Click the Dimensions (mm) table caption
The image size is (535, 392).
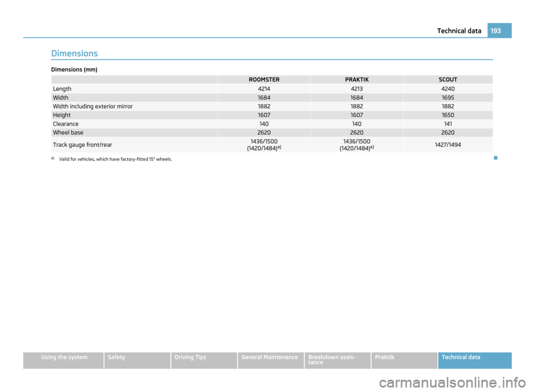click(74, 70)
